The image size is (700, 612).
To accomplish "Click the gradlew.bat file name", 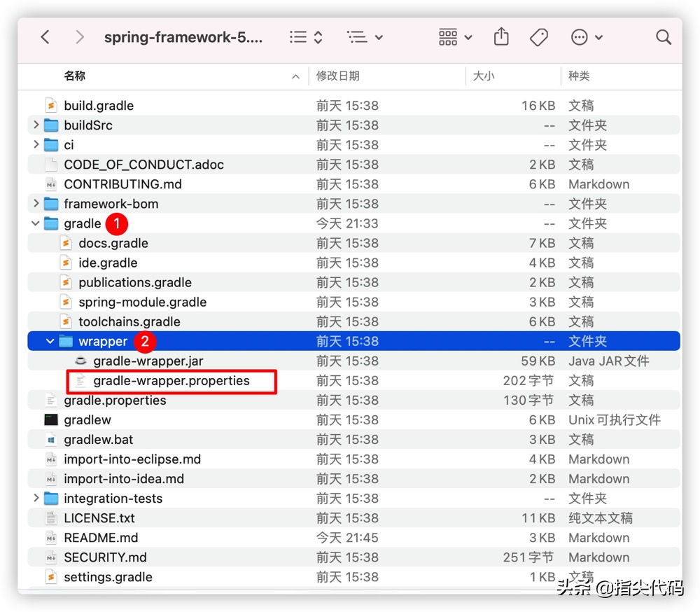I will point(98,440).
